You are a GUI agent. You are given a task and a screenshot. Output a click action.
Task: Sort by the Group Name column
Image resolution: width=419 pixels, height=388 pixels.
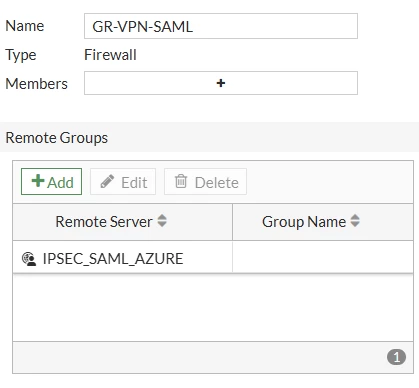[x=323, y=222]
